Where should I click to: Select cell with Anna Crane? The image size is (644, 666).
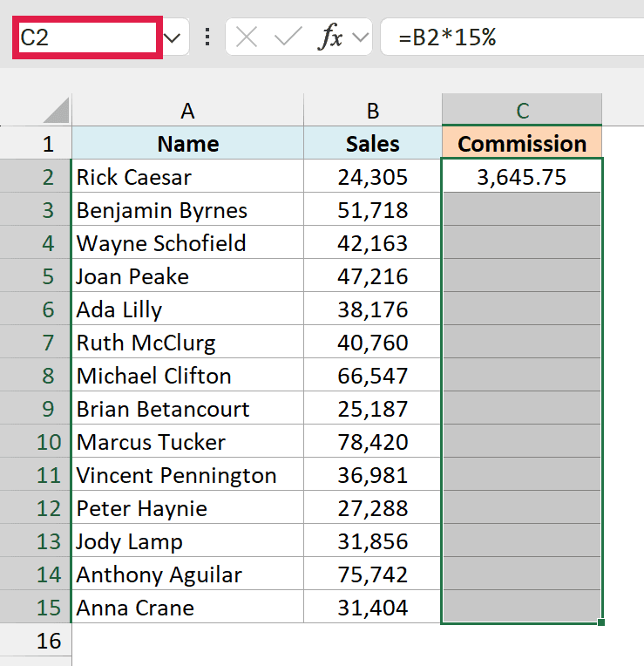click(x=187, y=608)
